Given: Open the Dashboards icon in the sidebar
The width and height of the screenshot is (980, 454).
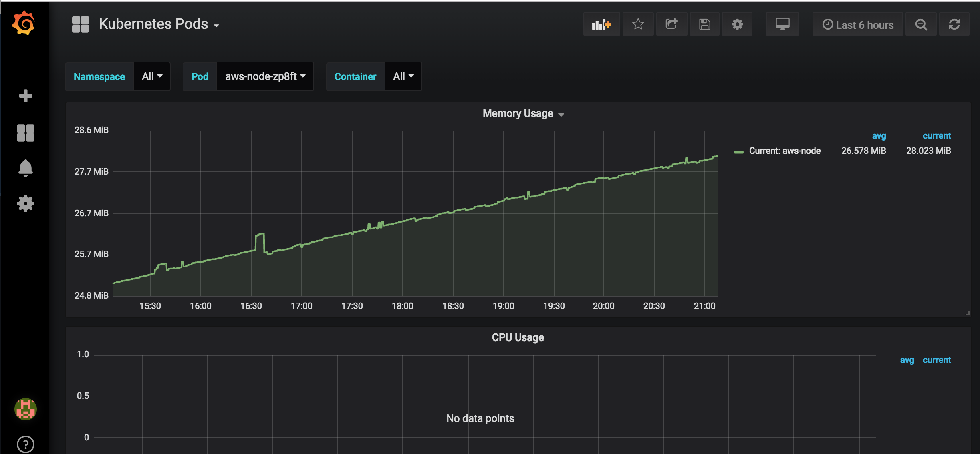Looking at the screenshot, I should [25, 133].
